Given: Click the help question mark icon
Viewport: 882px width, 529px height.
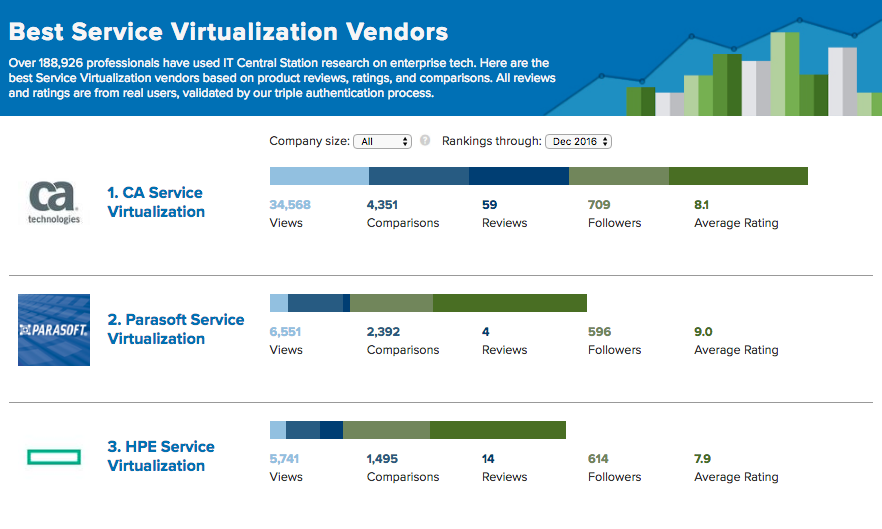Looking at the screenshot, I should [x=425, y=141].
